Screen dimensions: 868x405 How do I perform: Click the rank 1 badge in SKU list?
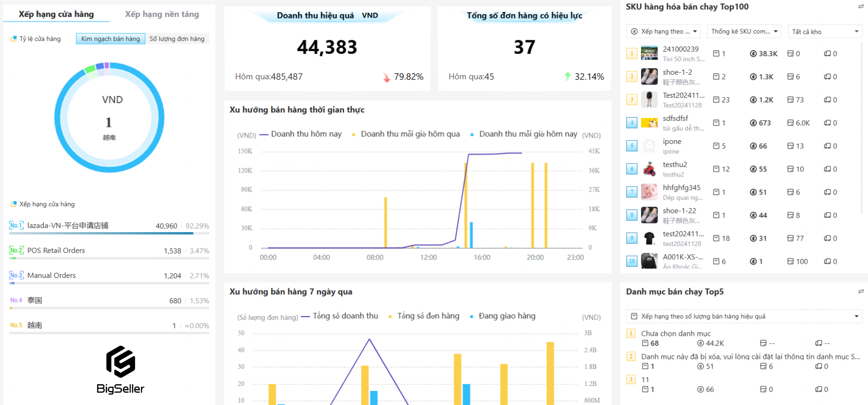point(632,53)
